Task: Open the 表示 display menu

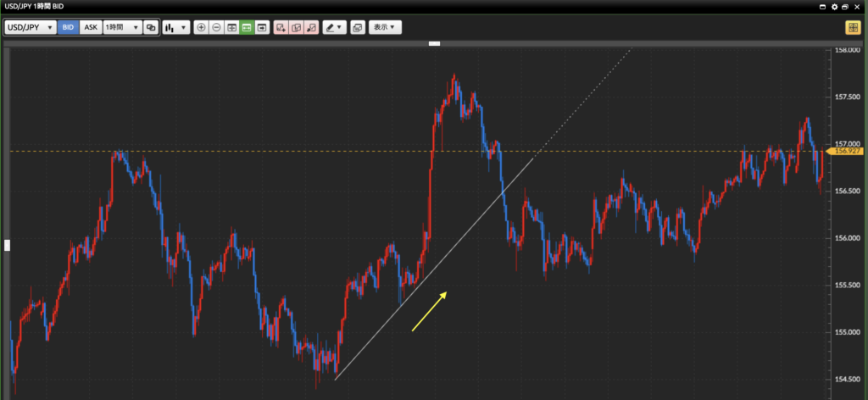Action: [x=386, y=27]
